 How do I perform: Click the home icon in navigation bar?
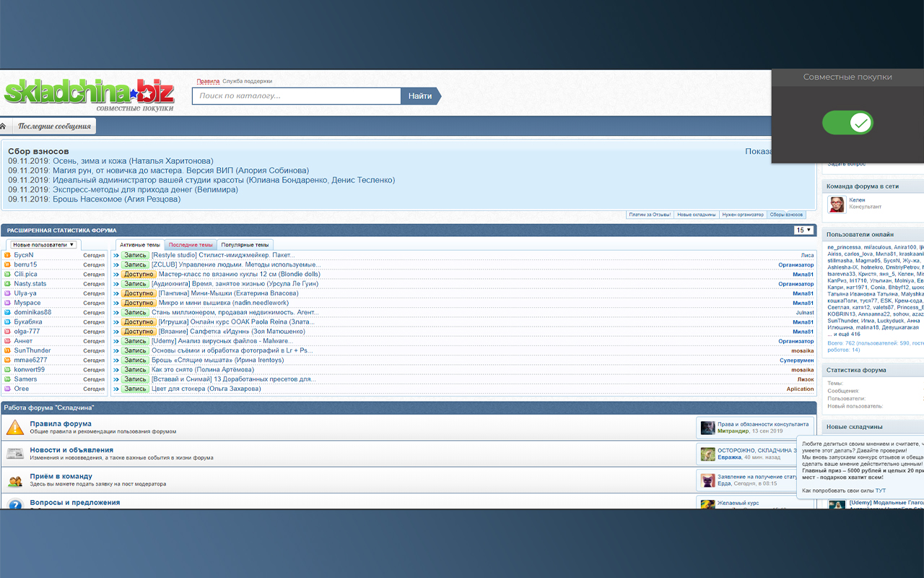point(4,126)
